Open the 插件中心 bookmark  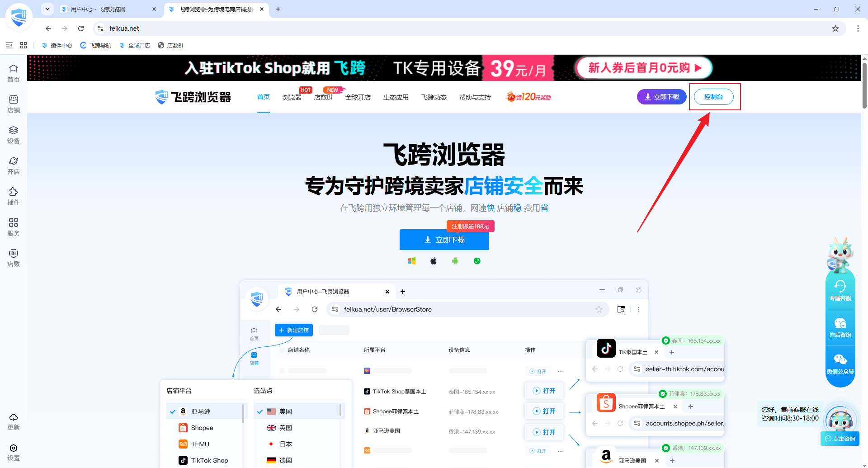tap(57, 45)
